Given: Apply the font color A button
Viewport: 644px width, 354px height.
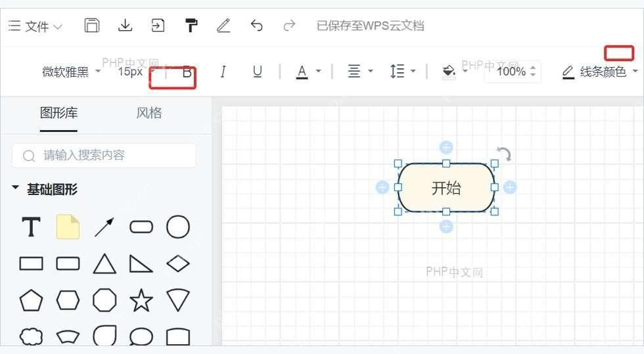Looking at the screenshot, I should 302,72.
